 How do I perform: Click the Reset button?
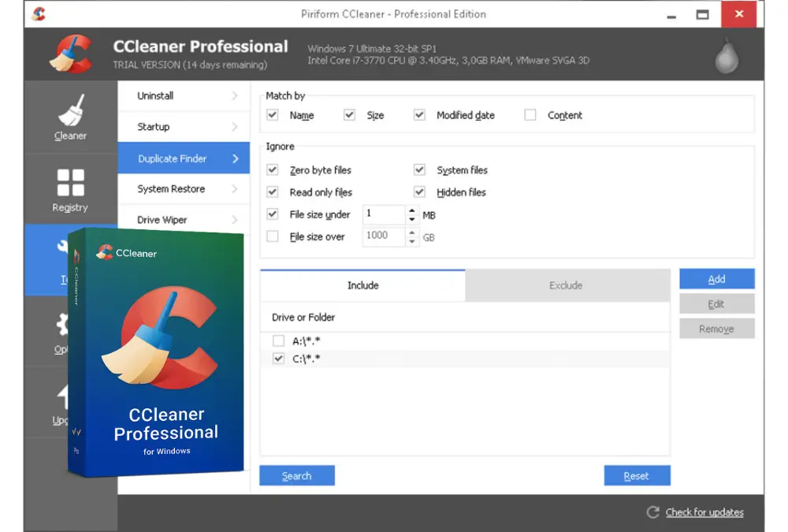pos(637,475)
